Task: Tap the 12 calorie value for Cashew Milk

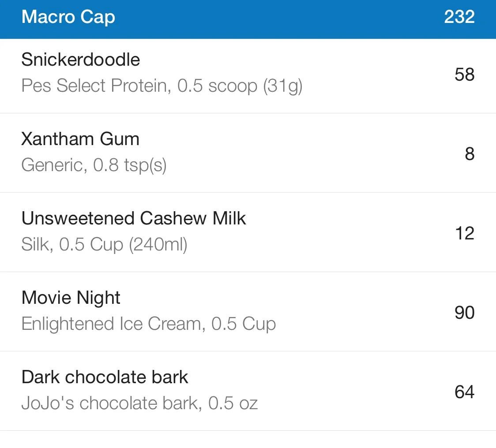Action: [465, 233]
